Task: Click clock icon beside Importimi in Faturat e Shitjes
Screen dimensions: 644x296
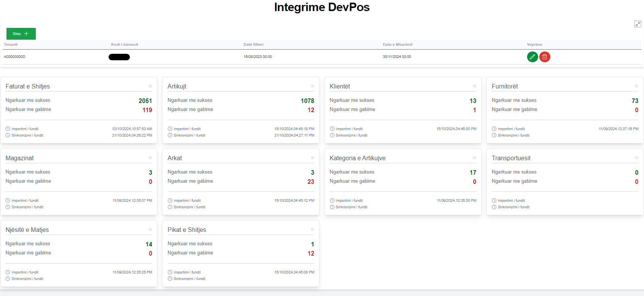Action: (x=8, y=129)
